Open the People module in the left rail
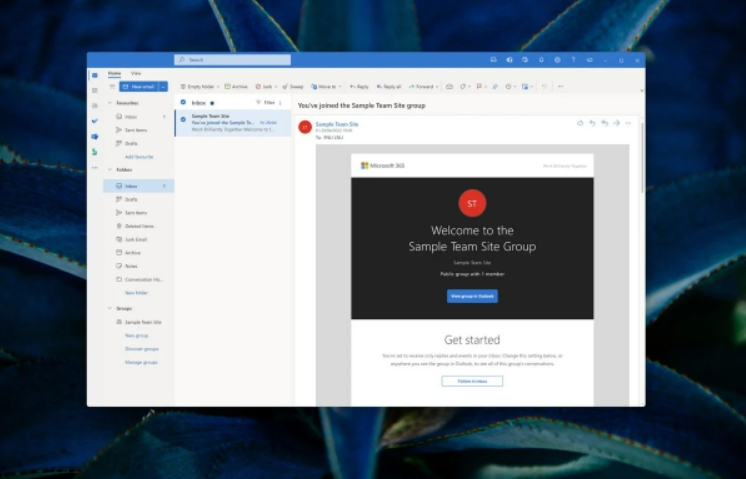Viewport: 746px width, 479px height. point(95,106)
